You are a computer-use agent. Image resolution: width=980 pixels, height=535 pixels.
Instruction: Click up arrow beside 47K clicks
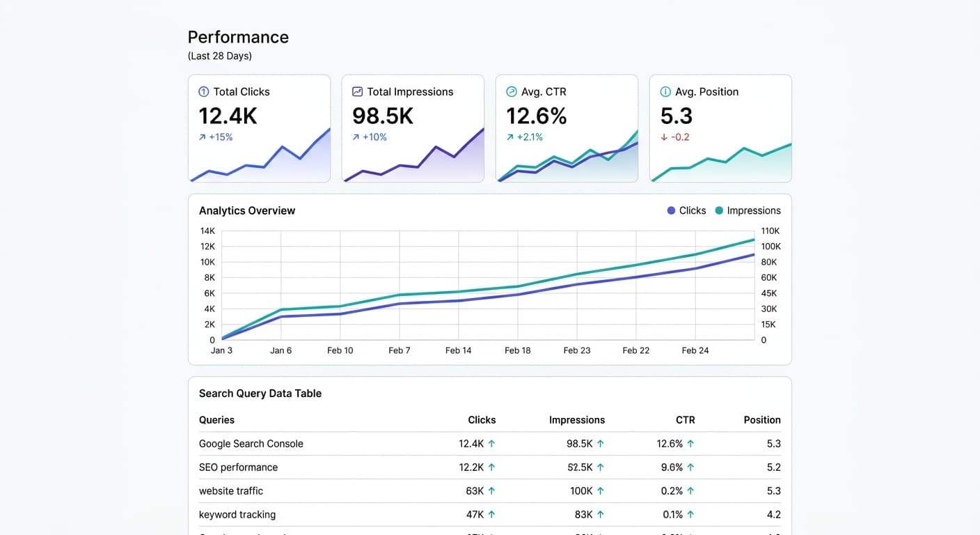[491, 515]
